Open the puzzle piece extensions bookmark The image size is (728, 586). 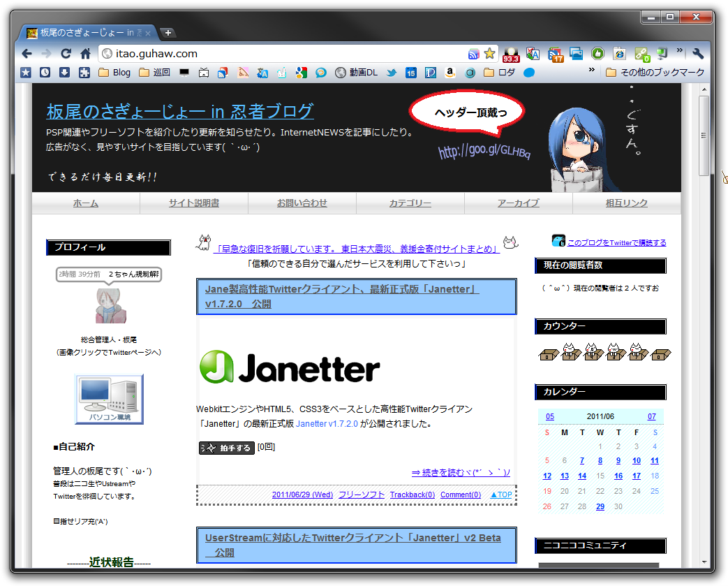pos(84,73)
